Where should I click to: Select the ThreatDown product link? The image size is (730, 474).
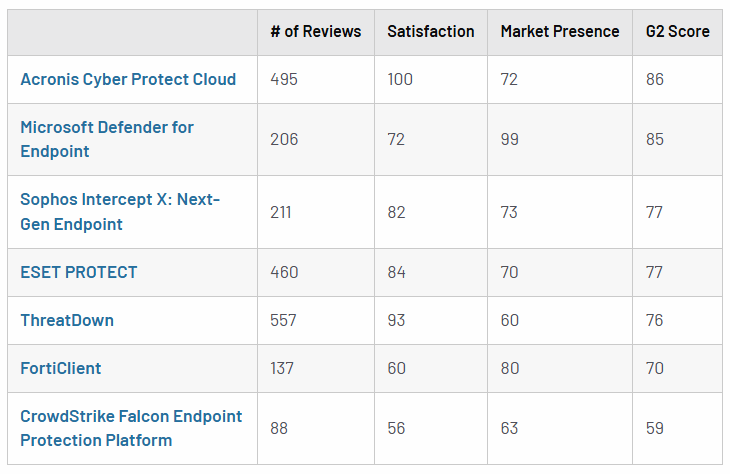click(x=67, y=320)
